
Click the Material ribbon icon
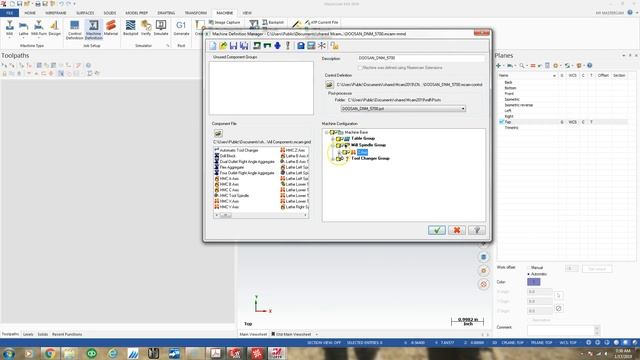111,28
